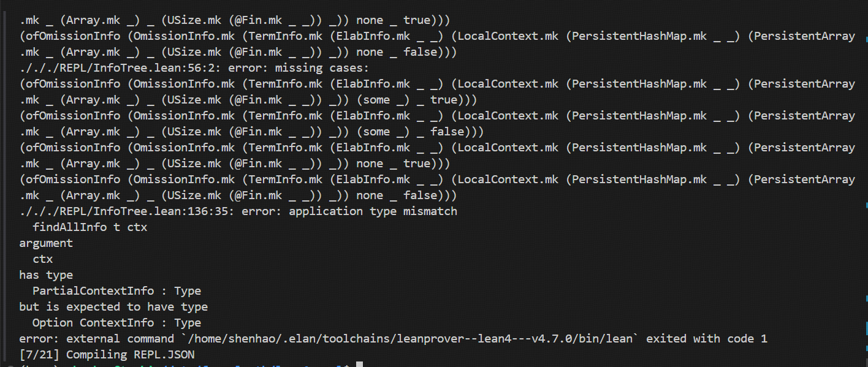Click the "[7/21] Compiling REPL.JSON" line
This screenshot has height=367, width=868.
click(x=107, y=355)
